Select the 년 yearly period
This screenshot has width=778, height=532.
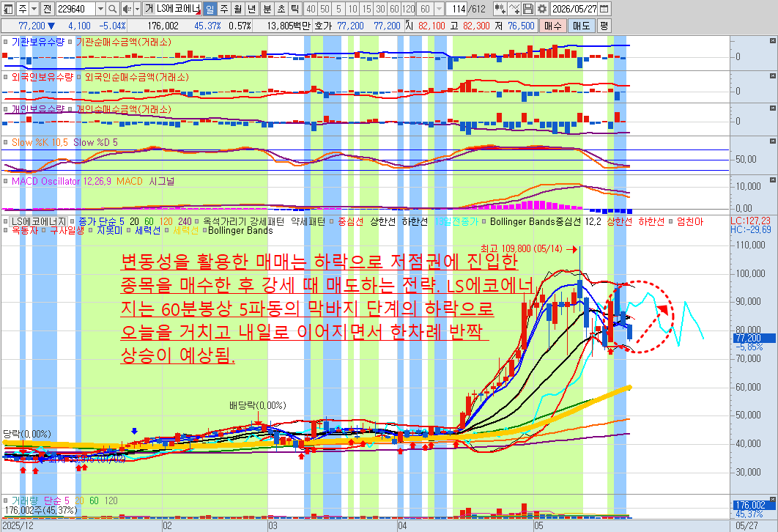coord(251,9)
